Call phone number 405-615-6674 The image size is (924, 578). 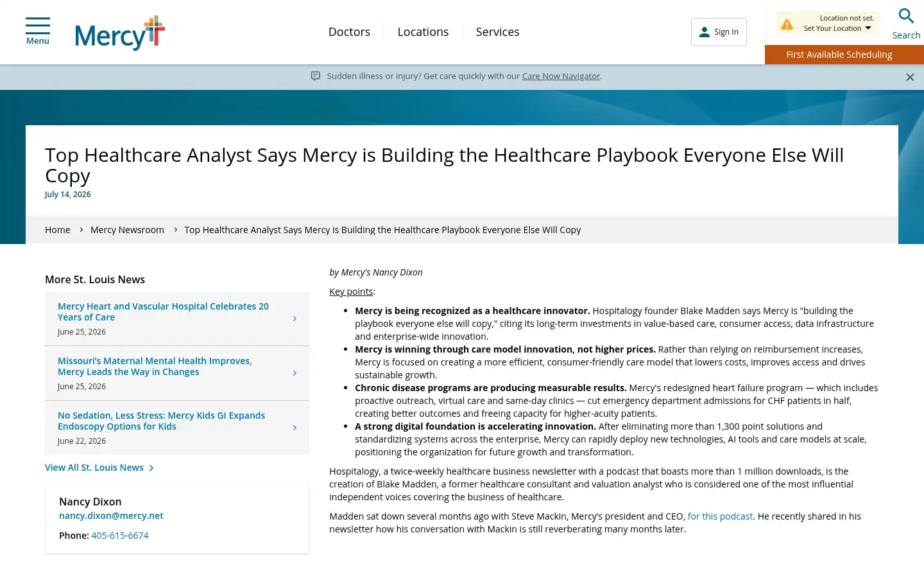tap(120, 536)
